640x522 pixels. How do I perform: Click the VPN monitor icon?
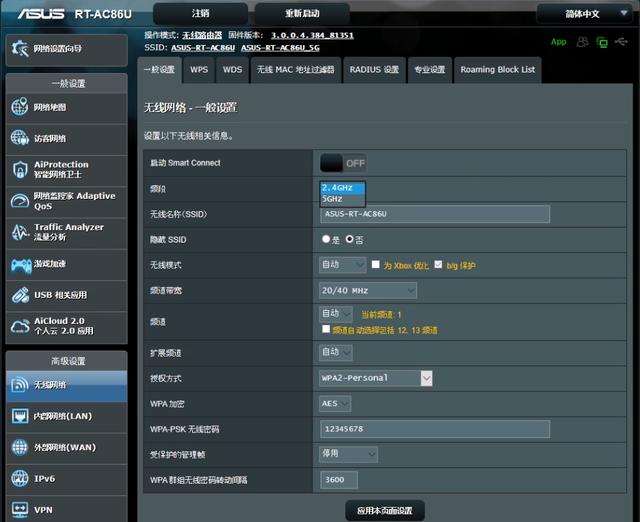pos(20,509)
